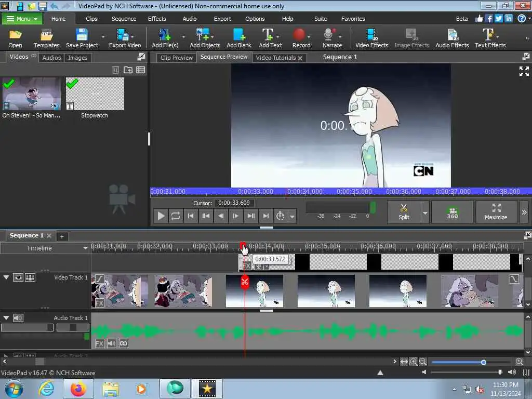Toggle fade-in transition on first clip
Image resolution: width=532 pixels, height=399 pixels.
(x=99, y=279)
